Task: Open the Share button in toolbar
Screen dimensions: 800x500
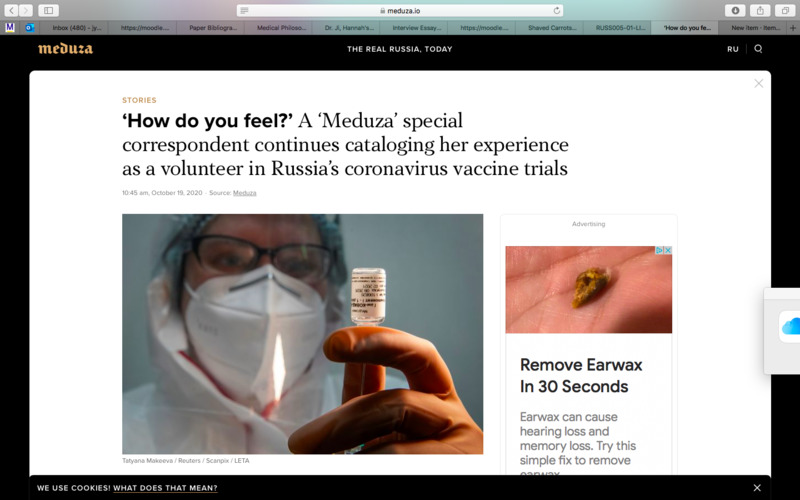Action: pos(760,10)
